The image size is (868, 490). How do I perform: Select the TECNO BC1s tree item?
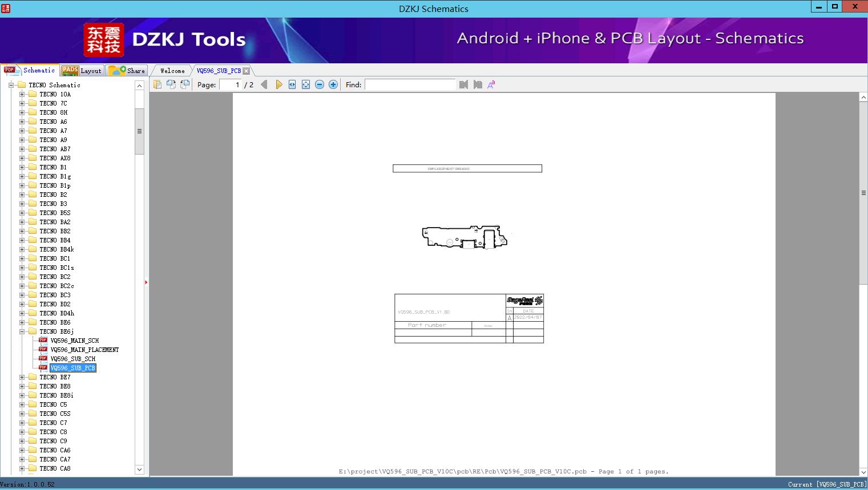[56, 268]
